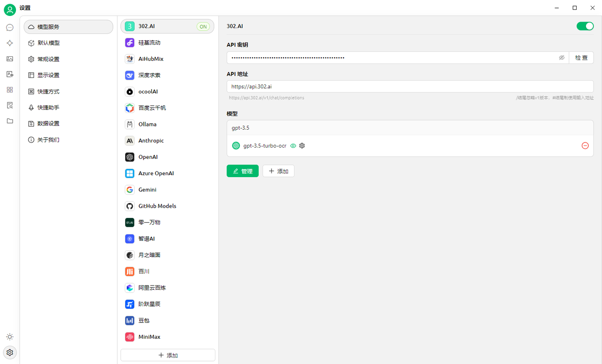Select the 月之暗面 provider
The width and height of the screenshot is (602, 364).
coord(167,255)
